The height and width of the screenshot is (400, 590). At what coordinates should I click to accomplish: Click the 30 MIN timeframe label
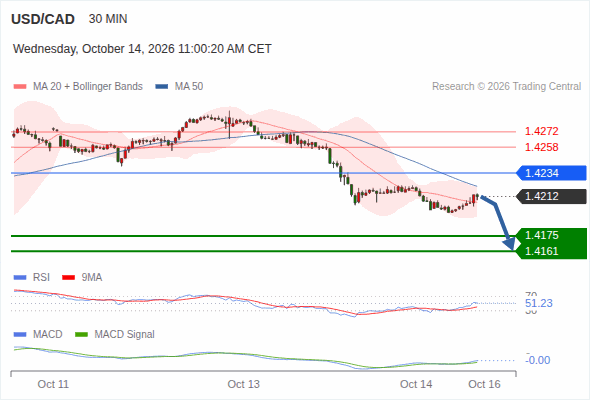tap(108, 19)
